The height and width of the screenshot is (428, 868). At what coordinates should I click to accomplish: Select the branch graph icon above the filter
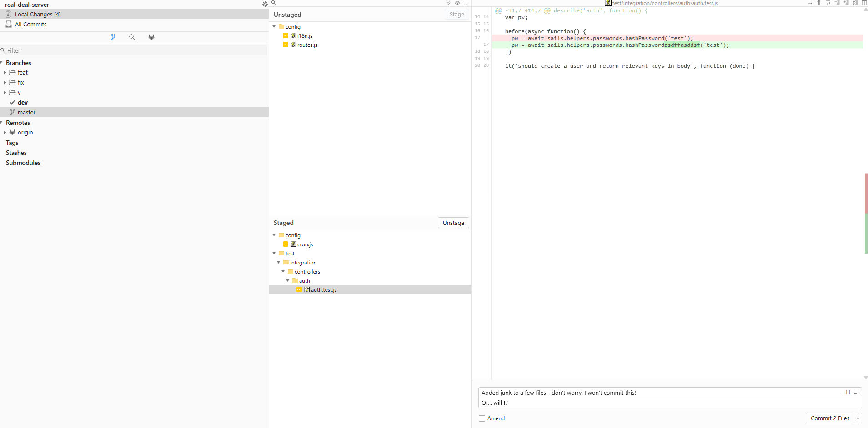pyautogui.click(x=114, y=37)
